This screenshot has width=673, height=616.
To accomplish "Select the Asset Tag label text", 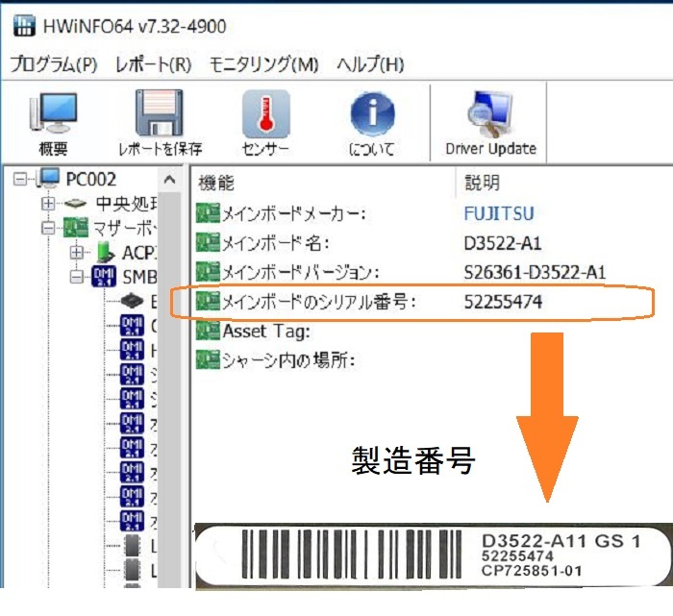I will [x=266, y=332].
